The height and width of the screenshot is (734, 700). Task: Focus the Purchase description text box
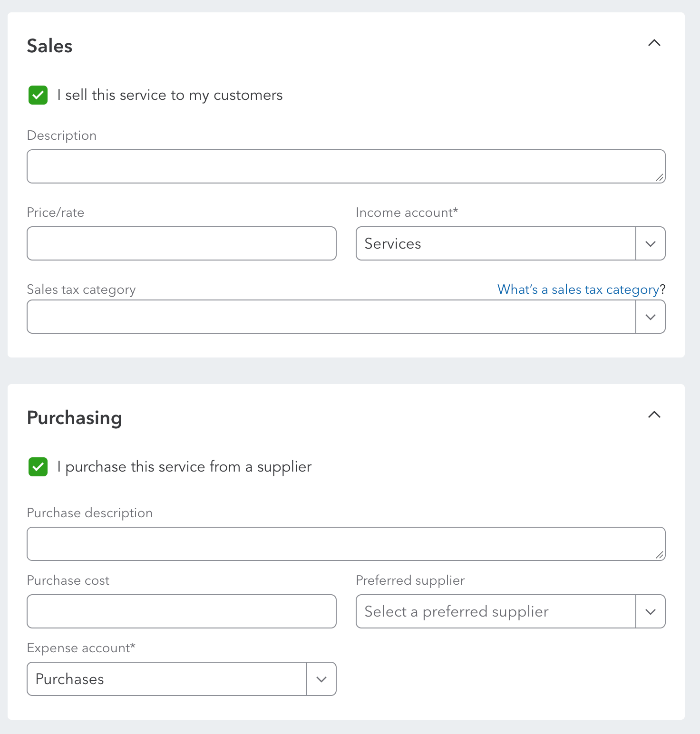point(346,544)
